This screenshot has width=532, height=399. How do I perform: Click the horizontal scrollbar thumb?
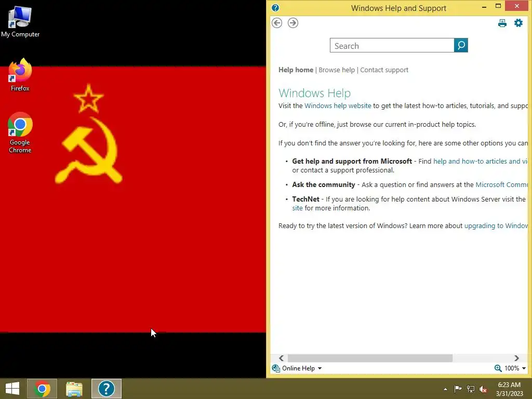pyautogui.click(x=370, y=358)
